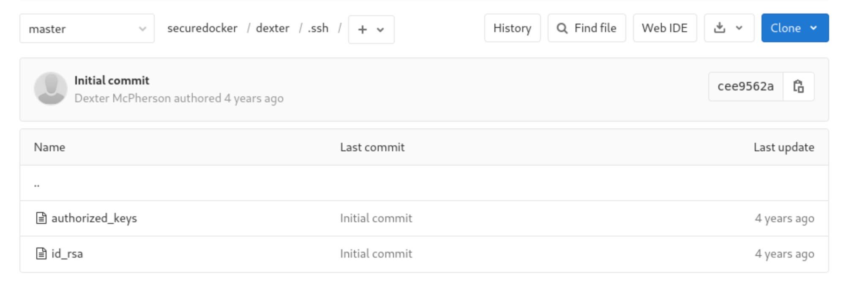Navigate to securedocker breadcrumb
The height and width of the screenshot is (294, 868).
pos(202,28)
